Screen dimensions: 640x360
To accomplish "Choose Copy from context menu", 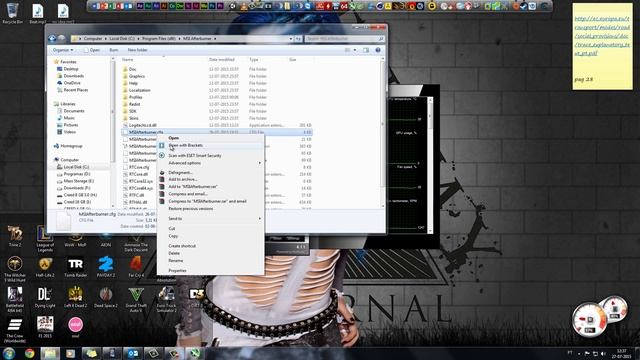I will (x=211, y=236).
